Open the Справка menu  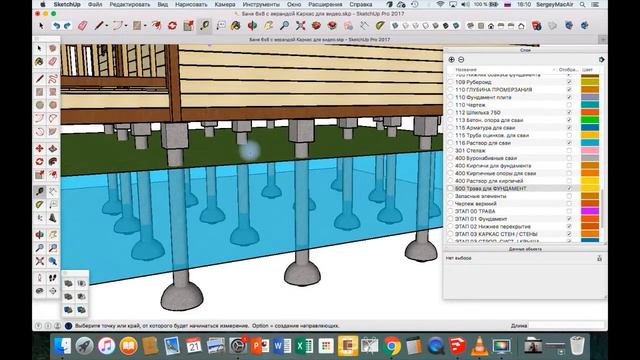click(361, 4)
